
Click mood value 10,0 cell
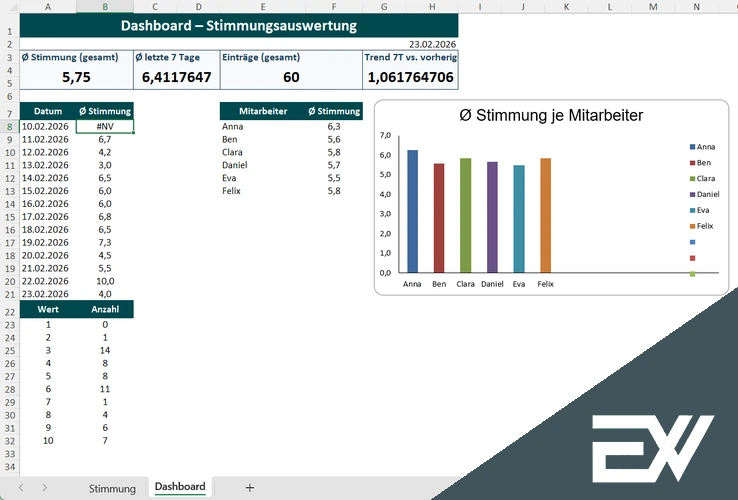[x=105, y=281]
